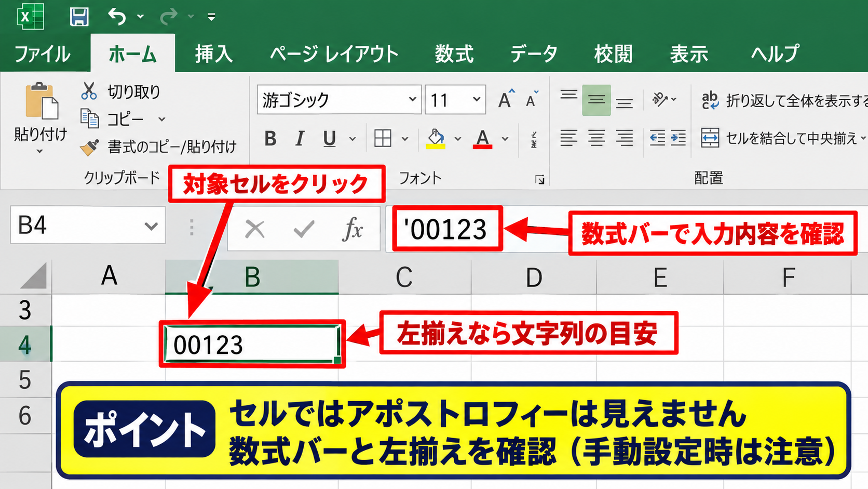Expand the コピー dropdown arrow
The width and height of the screenshot is (868, 489).
point(162,120)
